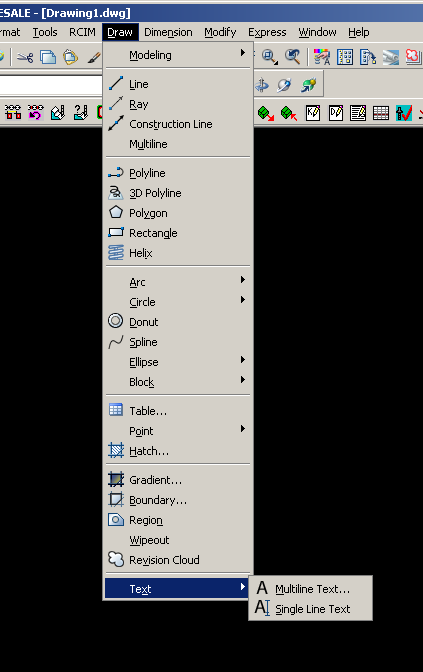
Task: Expand the Ellipse submenu
Action: (x=177, y=362)
